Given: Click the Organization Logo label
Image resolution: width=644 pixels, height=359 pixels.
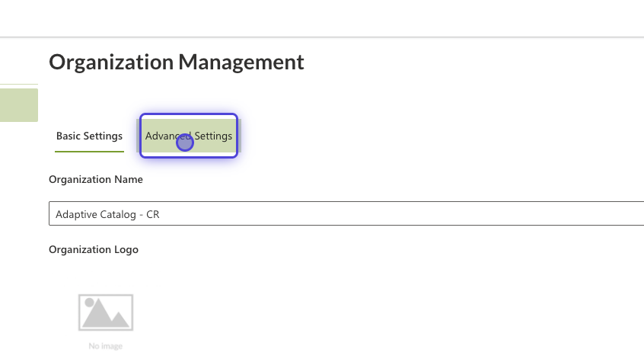Looking at the screenshot, I should point(94,249).
